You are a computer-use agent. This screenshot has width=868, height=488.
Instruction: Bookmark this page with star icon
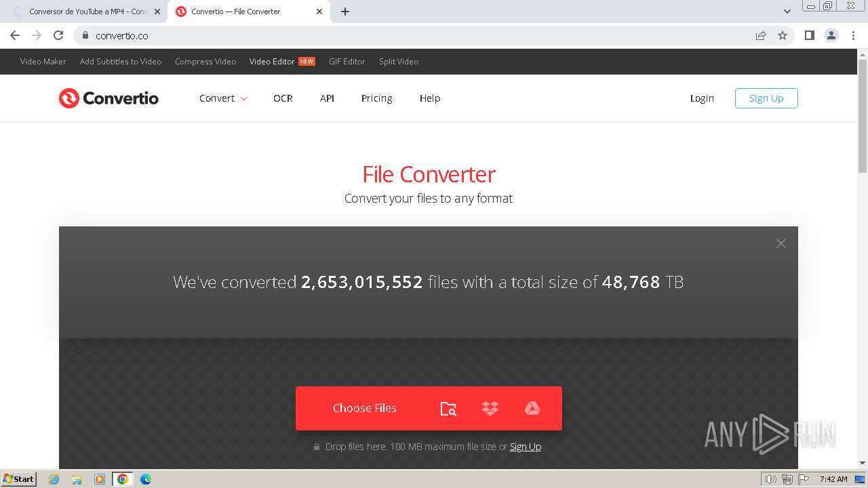pyautogui.click(x=783, y=35)
